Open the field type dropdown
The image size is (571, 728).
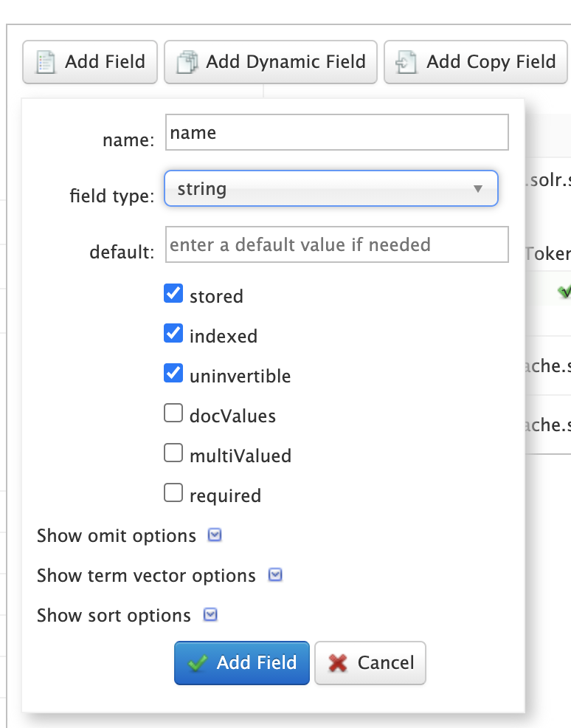pos(331,189)
